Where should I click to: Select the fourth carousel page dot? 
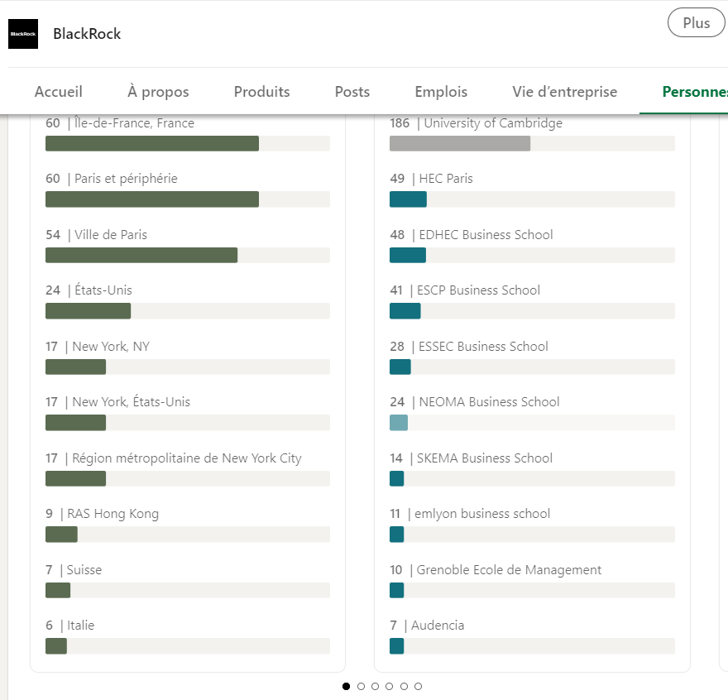coord(389,686)
